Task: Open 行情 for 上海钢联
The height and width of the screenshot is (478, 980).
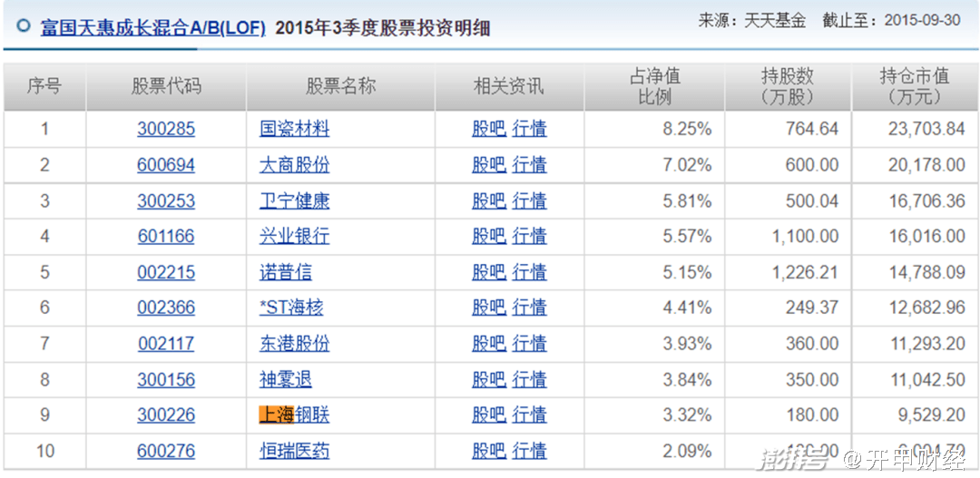Action: tap(529, 415)
